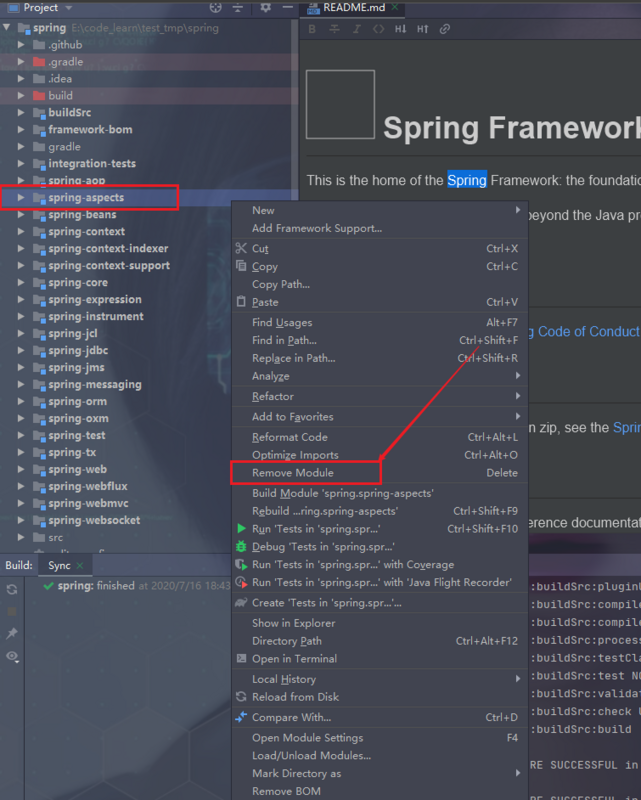
Task: Switch to the README.md editor tab
Action: tap(354, 8)
